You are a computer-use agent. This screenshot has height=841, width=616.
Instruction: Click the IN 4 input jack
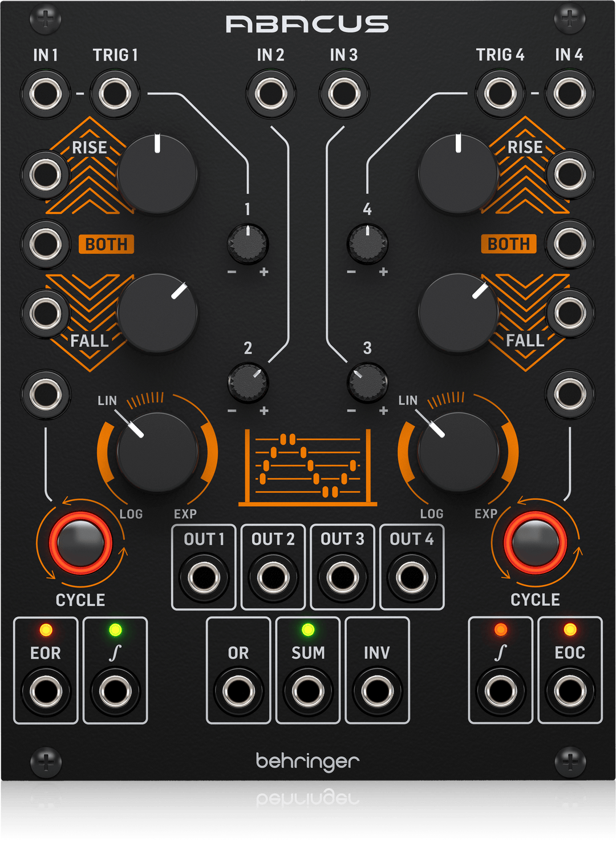coord(570,93)
